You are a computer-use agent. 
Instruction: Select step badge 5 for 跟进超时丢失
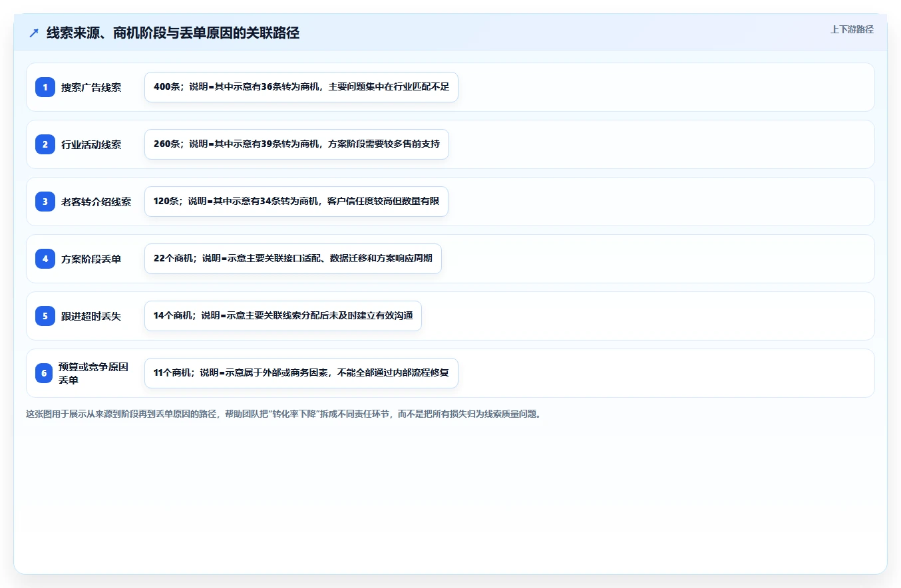point(45,316)
